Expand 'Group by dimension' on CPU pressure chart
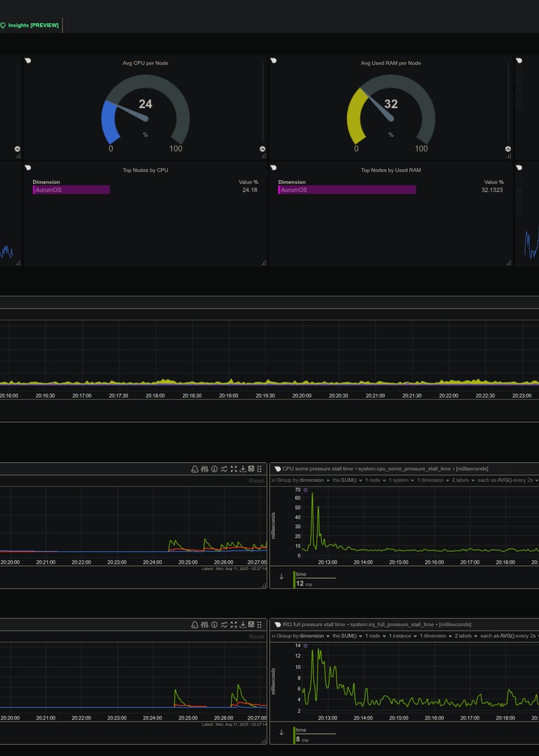Image resolution: width=539 pixels, height=756 pixels. pyautogui.click(x=303, y=480)
